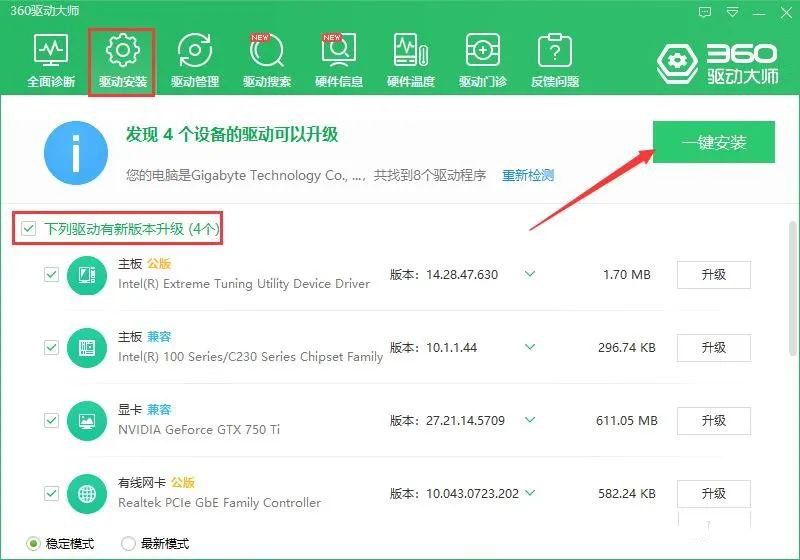Switch to the 驱动安装 driver install tab

(122, 59)
